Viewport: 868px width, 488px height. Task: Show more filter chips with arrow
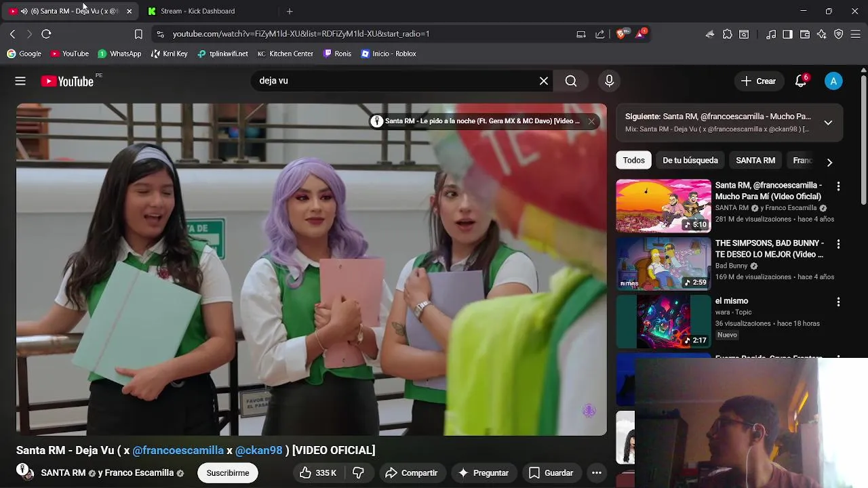829,162
